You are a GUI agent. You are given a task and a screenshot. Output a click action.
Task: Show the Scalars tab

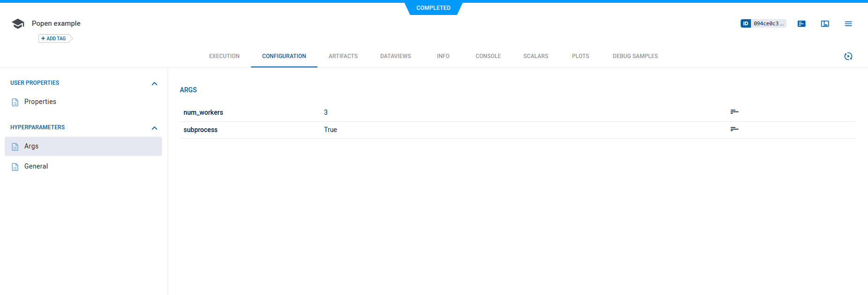point(536,56)
